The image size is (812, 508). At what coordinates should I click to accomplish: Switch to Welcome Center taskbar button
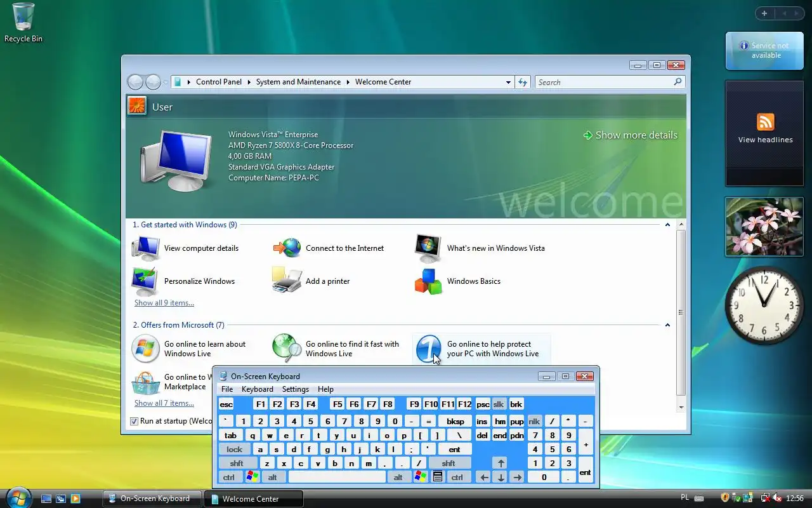(254, 498)
